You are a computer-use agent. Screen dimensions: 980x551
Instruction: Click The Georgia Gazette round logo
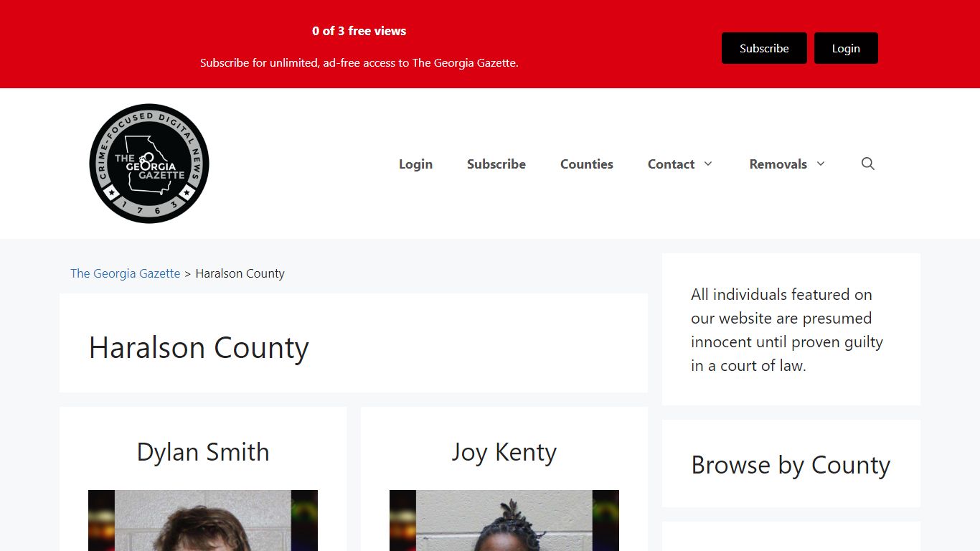click(149, 164)
